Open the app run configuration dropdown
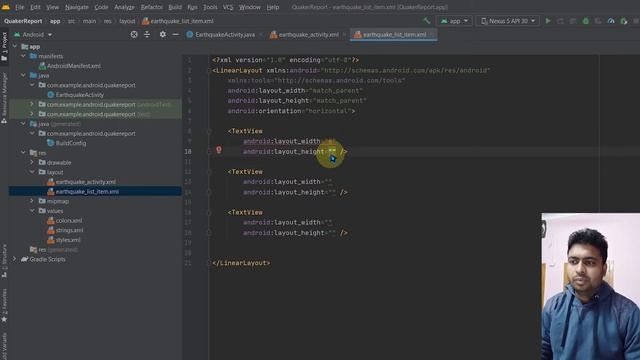Viewport: 640px width, 360px height. point(454,21)
